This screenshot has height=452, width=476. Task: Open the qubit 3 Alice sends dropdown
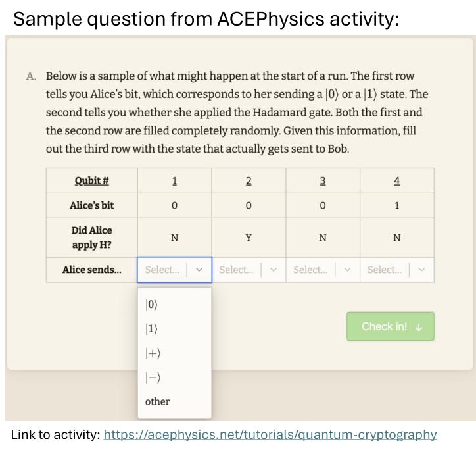pos(323,270)
